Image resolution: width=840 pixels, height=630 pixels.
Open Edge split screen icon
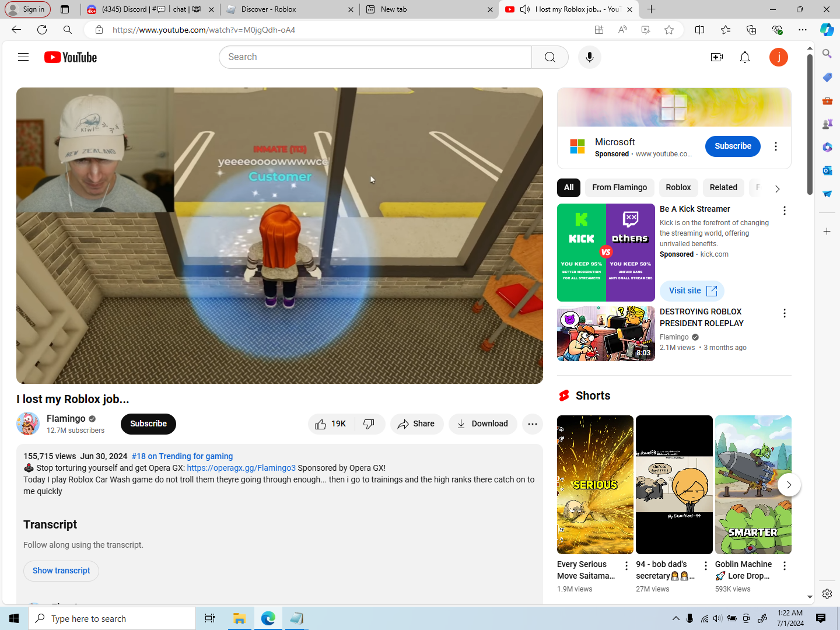point(700,30)
